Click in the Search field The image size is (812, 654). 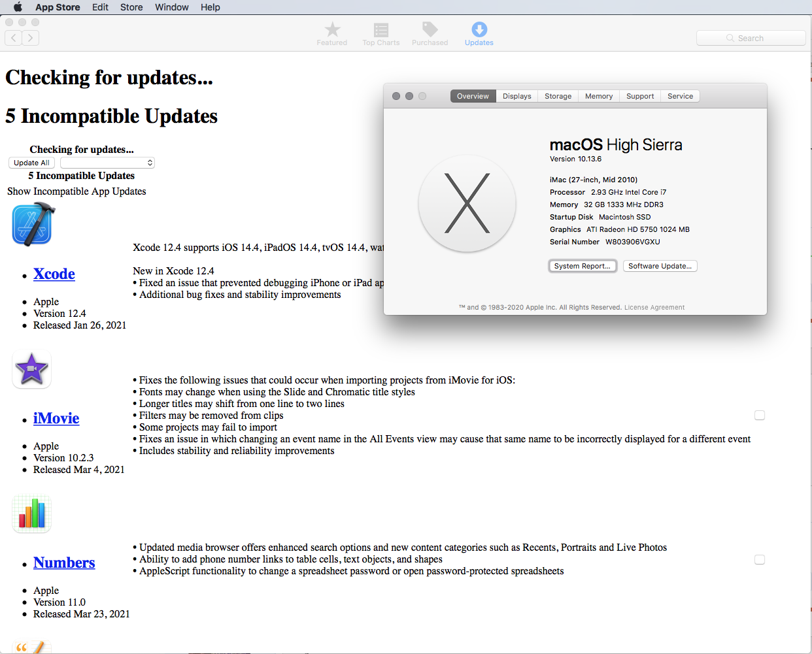(751, 38)
